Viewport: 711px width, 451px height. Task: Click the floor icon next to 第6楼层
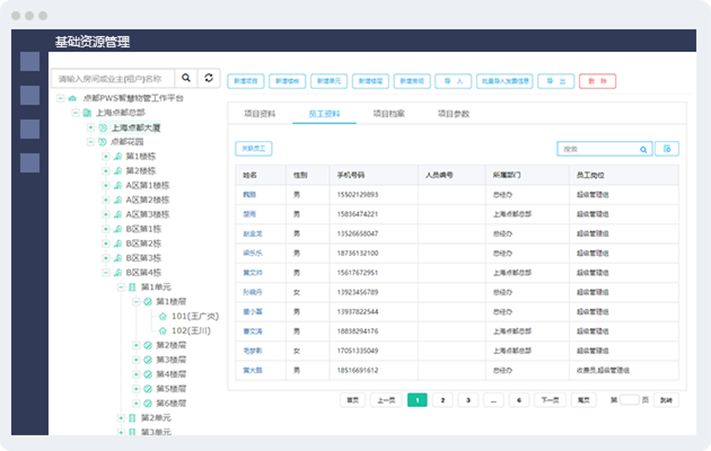148,403
